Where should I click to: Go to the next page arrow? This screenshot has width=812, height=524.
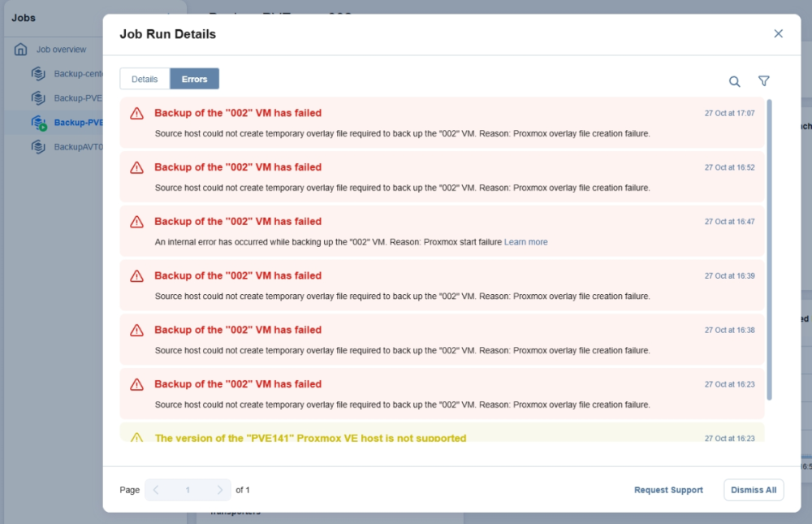pos(219,490)
